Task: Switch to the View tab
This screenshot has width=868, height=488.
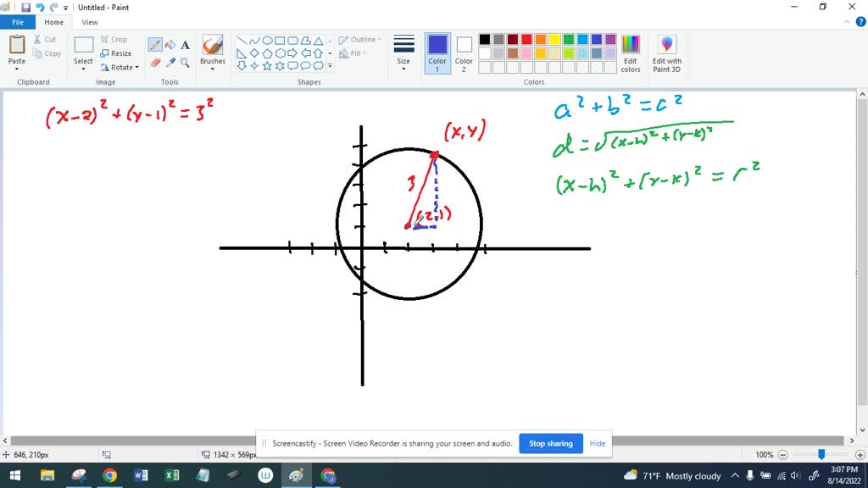Action: pos(90,22)
